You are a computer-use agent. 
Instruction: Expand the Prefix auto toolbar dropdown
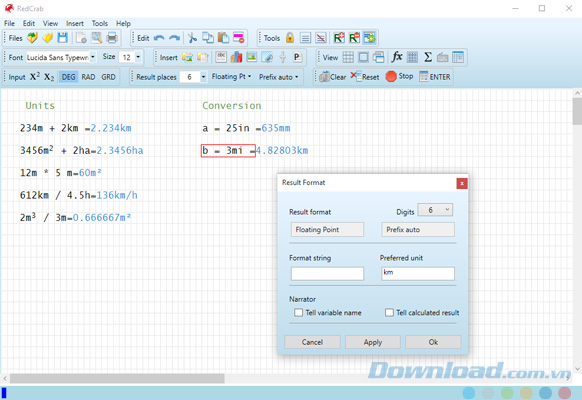pyautogui.click(x=278, y=77)
